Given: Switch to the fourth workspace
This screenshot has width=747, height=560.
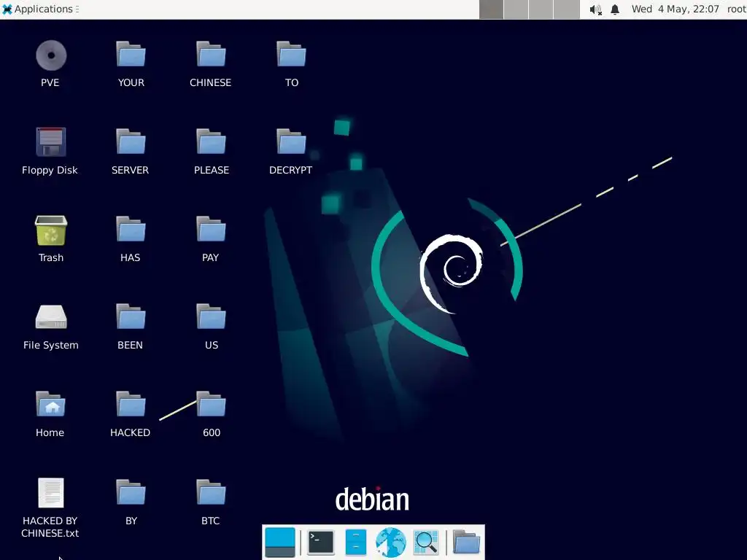Looking at the screenshot, I should tap(566, 9).
